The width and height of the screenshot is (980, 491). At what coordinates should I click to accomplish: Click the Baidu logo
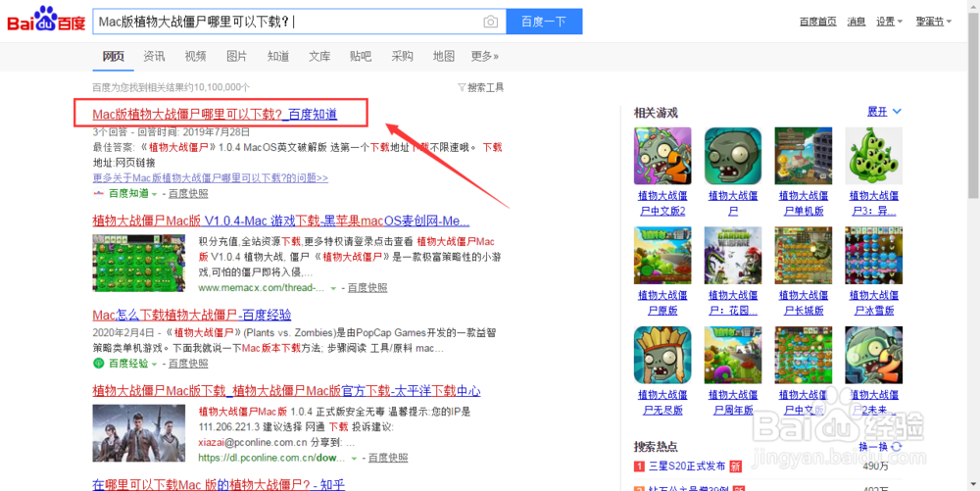click(x=46, y=21)
